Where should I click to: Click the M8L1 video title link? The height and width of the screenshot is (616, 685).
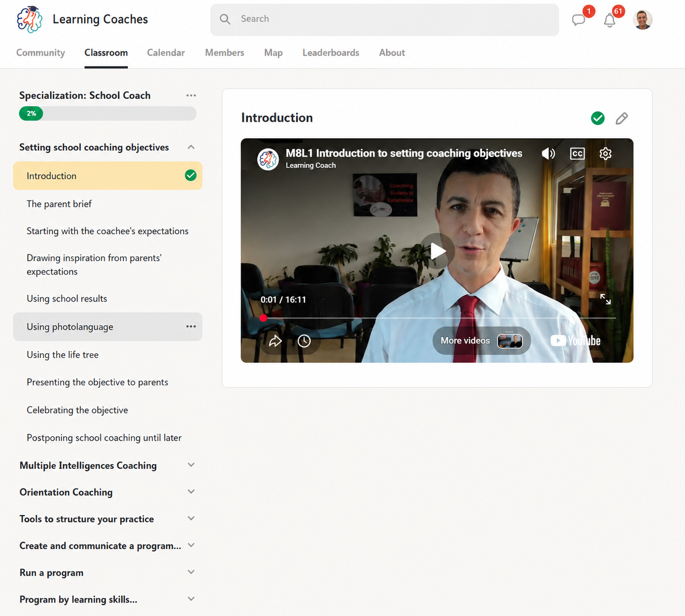404,153
